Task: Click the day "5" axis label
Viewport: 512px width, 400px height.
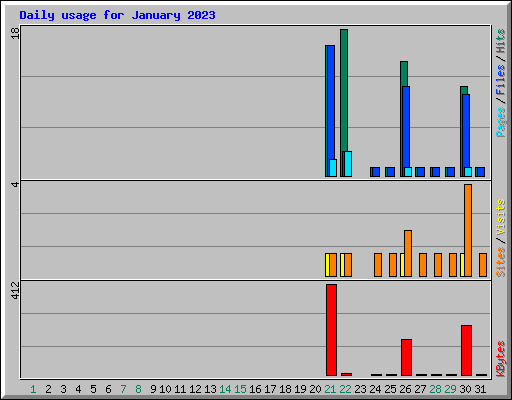Action: (x=93, y=389)
